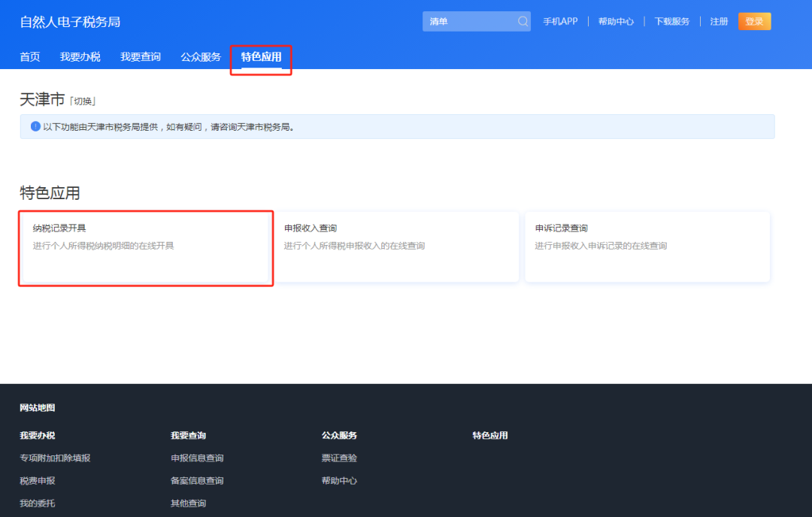
Task: Click the blue info icon in notice bar
Action: click(35, 126)
